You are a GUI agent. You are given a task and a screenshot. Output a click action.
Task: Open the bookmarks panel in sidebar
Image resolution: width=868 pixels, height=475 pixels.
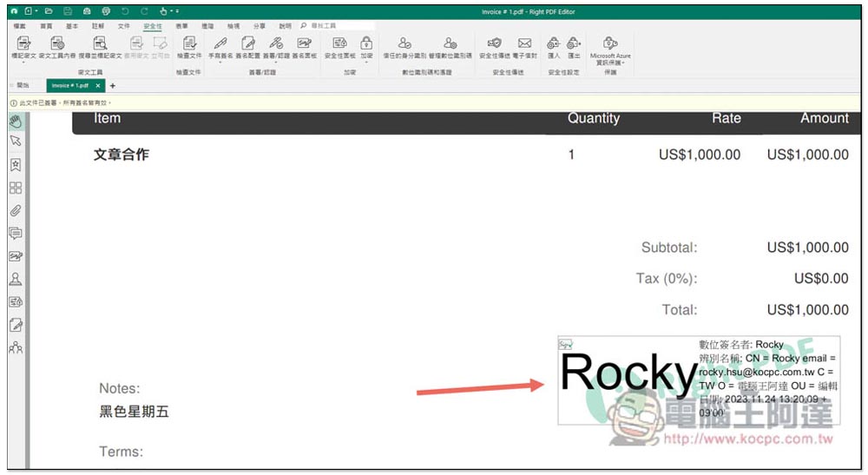pos(16,164)
